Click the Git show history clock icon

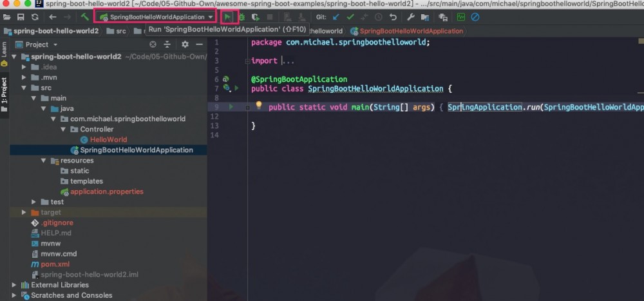point(379,17)
